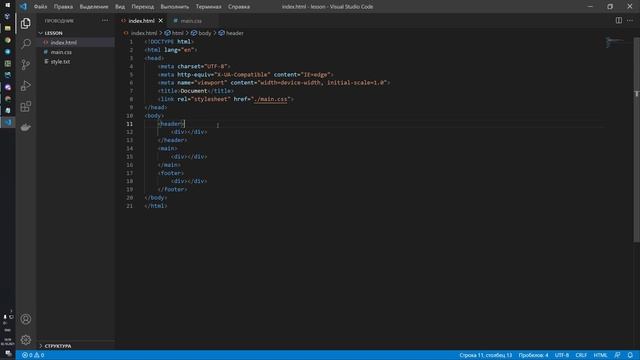Select index.html in the explorer tree
640x360 pixels.
point(64,42)
